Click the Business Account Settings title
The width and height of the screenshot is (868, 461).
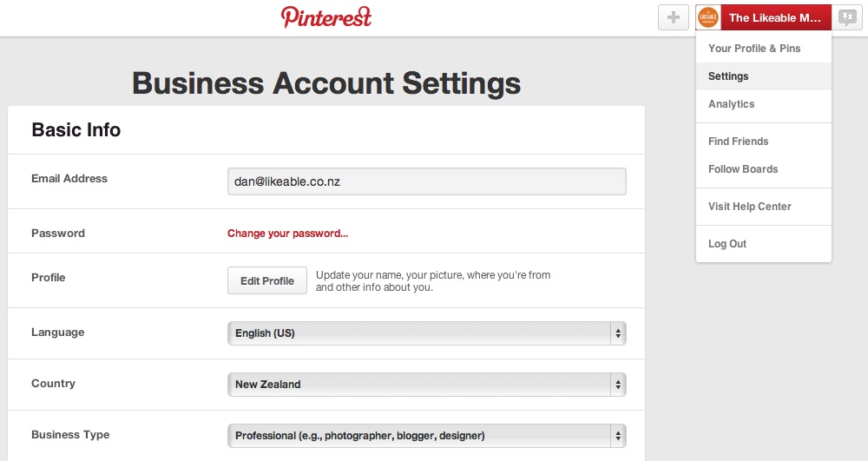coord(326,83)
